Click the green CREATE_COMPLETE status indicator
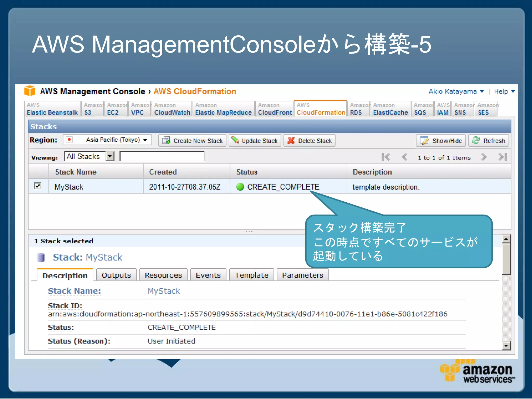This screenshot has height=399, width=532. [x=240, y=187]
